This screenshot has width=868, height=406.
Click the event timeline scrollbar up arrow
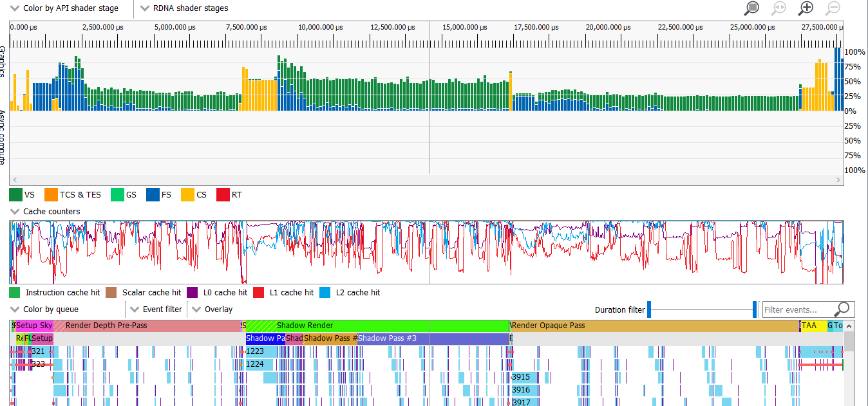point(849,326)
